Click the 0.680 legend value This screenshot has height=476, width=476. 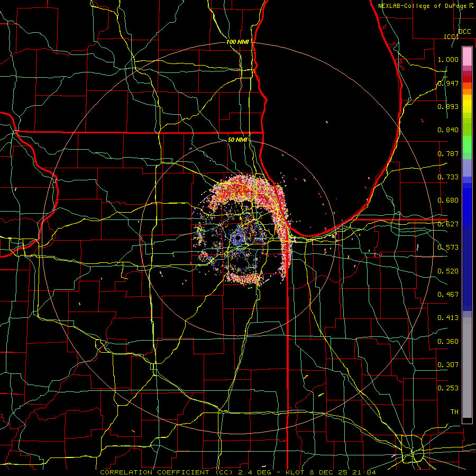coord(448,200)
